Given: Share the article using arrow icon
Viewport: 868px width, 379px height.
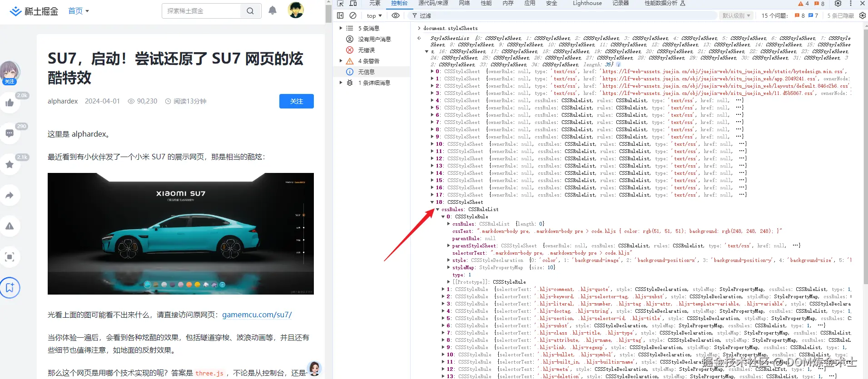Looking at the screenshot, I should pyautogui.click(x=10, y=195).
